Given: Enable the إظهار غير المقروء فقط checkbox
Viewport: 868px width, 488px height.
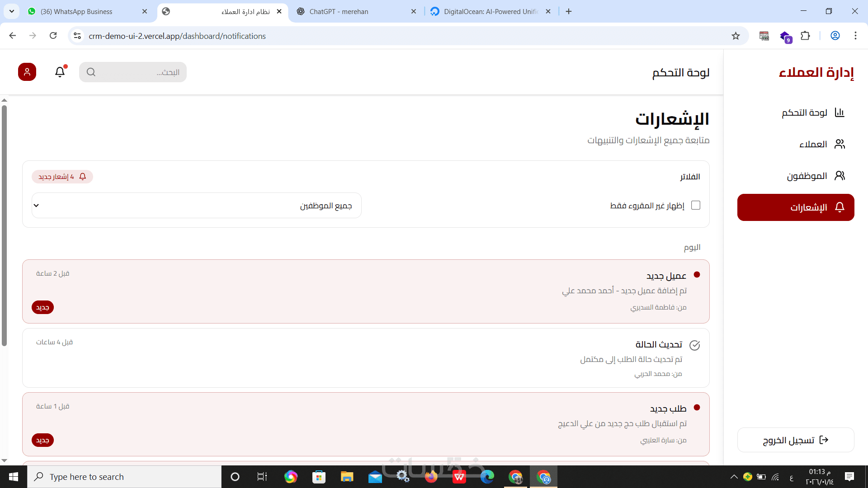Looking at the screenshot, I should (696, 206).
